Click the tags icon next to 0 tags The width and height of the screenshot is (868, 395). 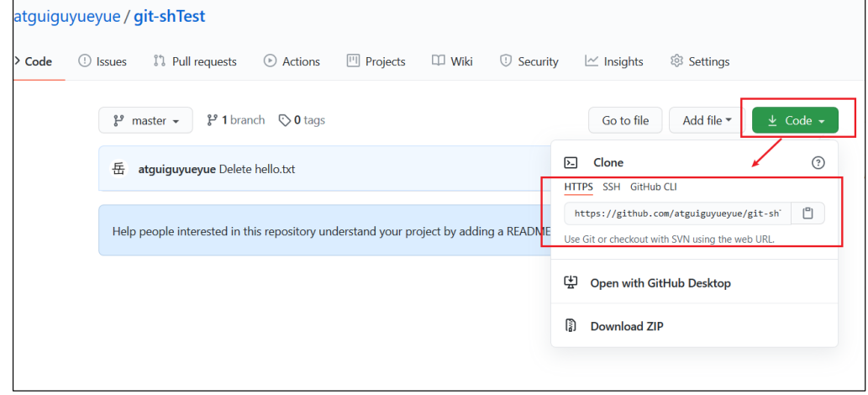pyautogui.click(x=285, y=120)
